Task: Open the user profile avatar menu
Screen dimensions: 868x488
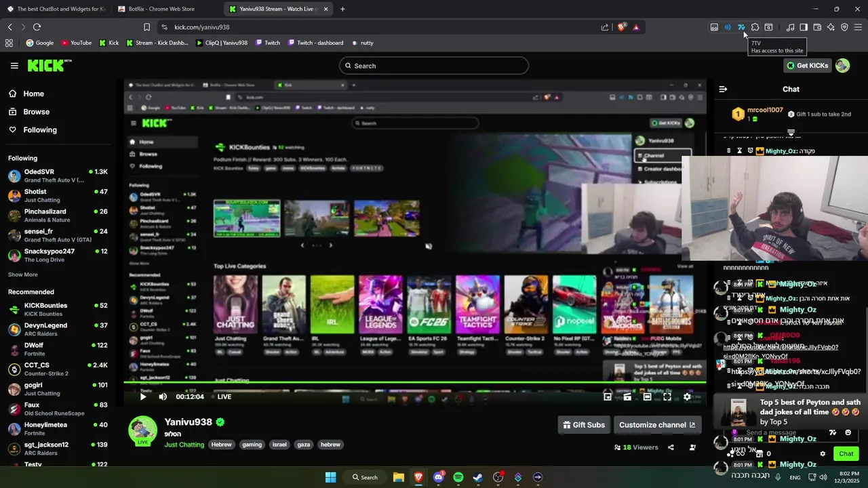Action: [842, 66]
